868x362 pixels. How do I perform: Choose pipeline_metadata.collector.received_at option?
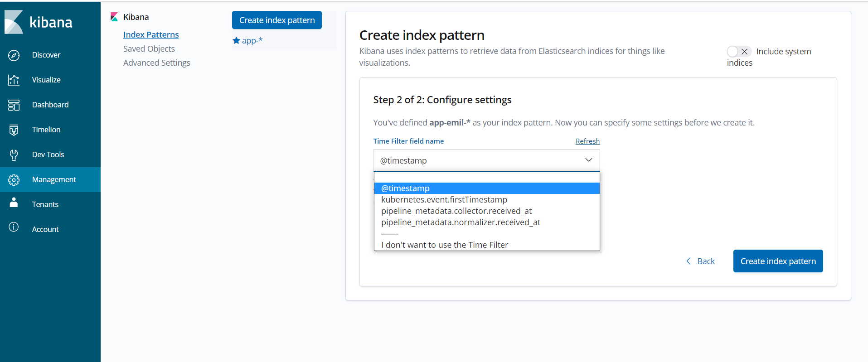(x=486, y=211)
